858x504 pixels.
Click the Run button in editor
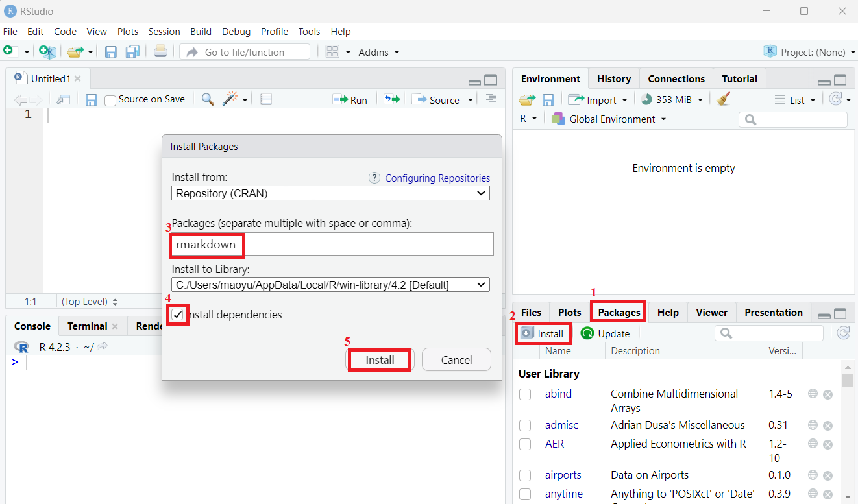click(350, 100)
